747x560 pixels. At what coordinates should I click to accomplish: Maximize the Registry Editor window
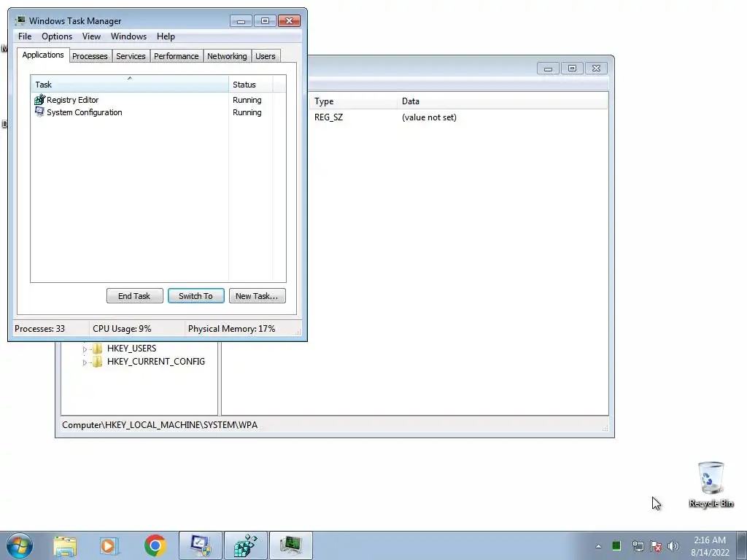[572, 69]
